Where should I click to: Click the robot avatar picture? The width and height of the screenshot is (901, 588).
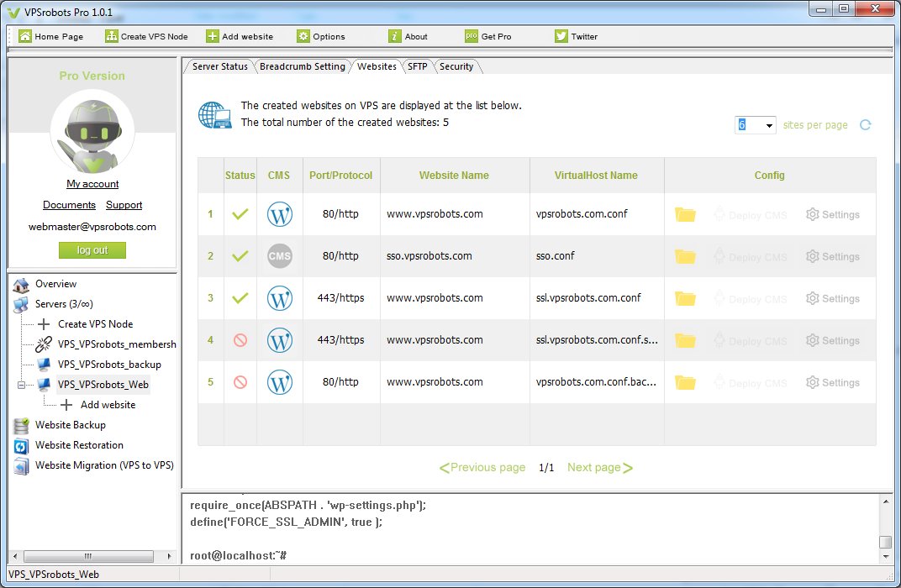(92, 134)
